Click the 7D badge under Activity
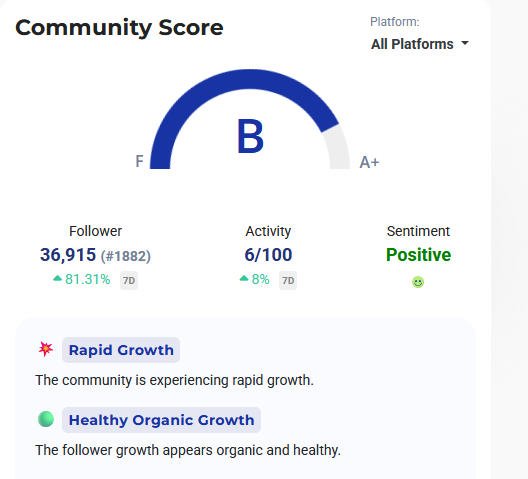The width and height of the screenshot is (528, 479). [x=288, y=280]
